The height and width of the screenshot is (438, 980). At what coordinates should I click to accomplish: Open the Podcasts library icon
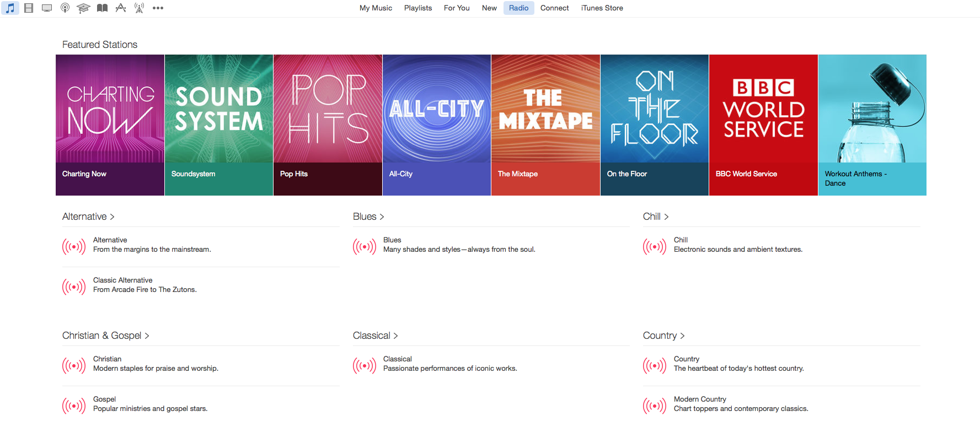[x=65, y=8]
